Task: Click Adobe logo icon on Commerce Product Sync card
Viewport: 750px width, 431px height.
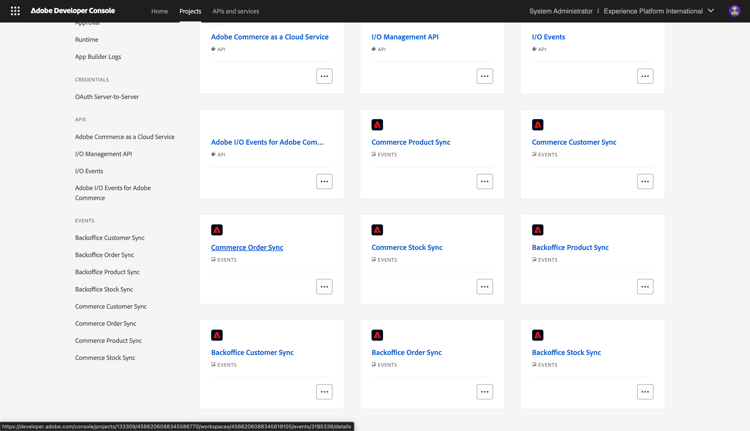Action: click(x=377, y=125)
